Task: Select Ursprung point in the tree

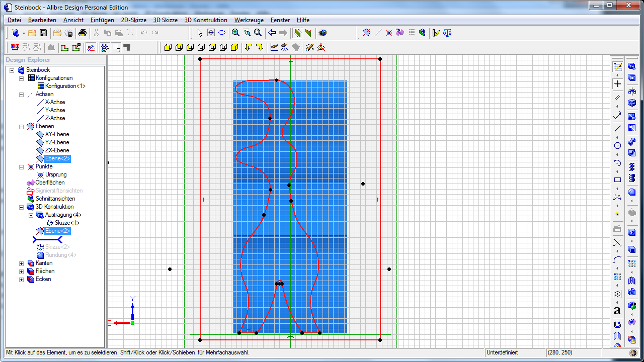Action: coord(56,174)
